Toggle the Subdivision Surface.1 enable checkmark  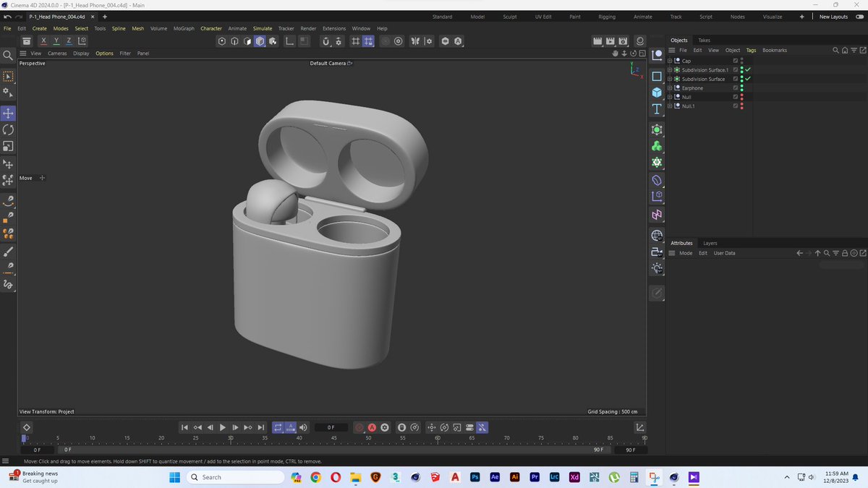pos(749,70)
